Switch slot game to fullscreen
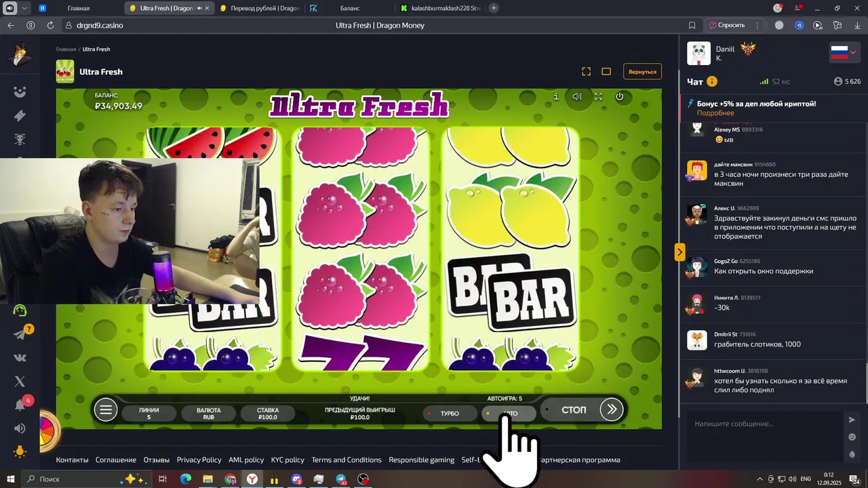Viewport: 868px width, 488px height. point(598,96)
